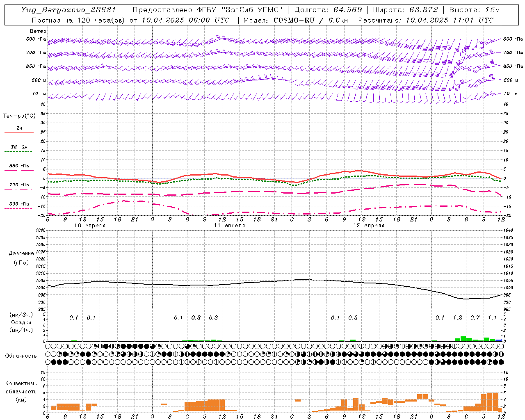Select the 12 апреля date label
Viewport: 525px width, 420px height.
(369, 226)
